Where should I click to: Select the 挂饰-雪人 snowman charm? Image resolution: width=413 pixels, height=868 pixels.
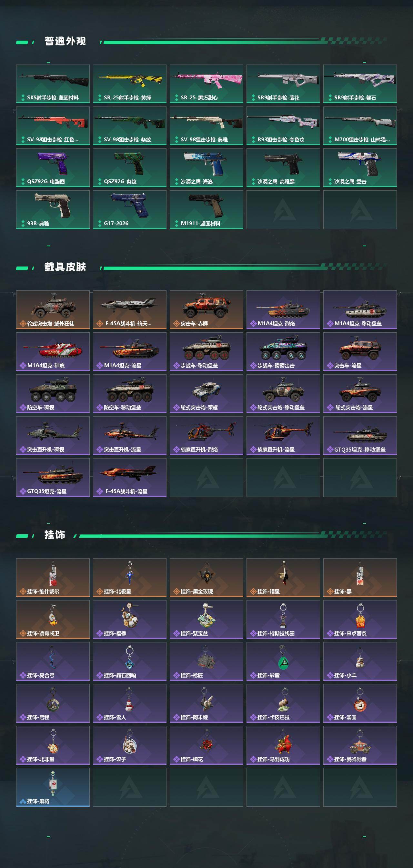coord(130,703)
